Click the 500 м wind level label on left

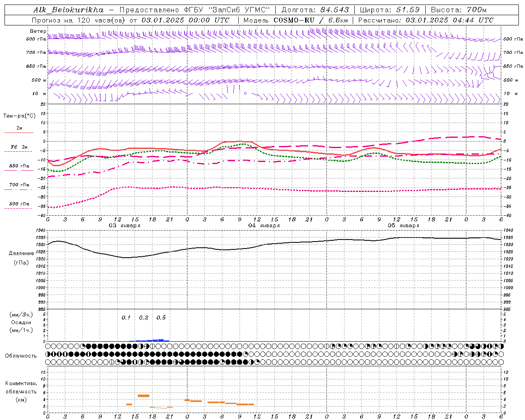tap(39, 80)
